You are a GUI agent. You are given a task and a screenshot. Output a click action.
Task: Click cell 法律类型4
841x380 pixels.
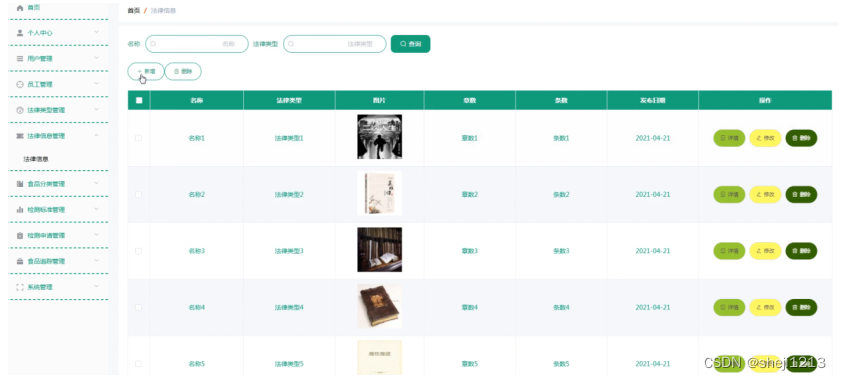tap(289, 307)
